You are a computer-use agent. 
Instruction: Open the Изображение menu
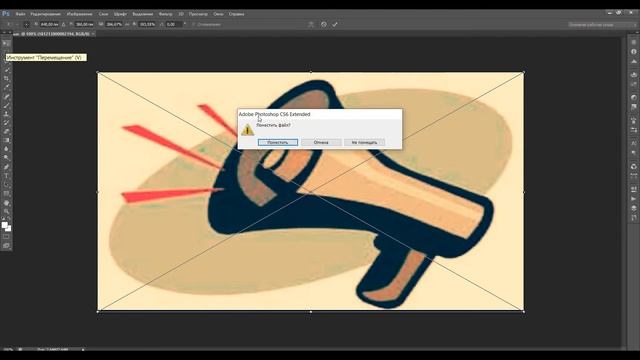[80, 14]
